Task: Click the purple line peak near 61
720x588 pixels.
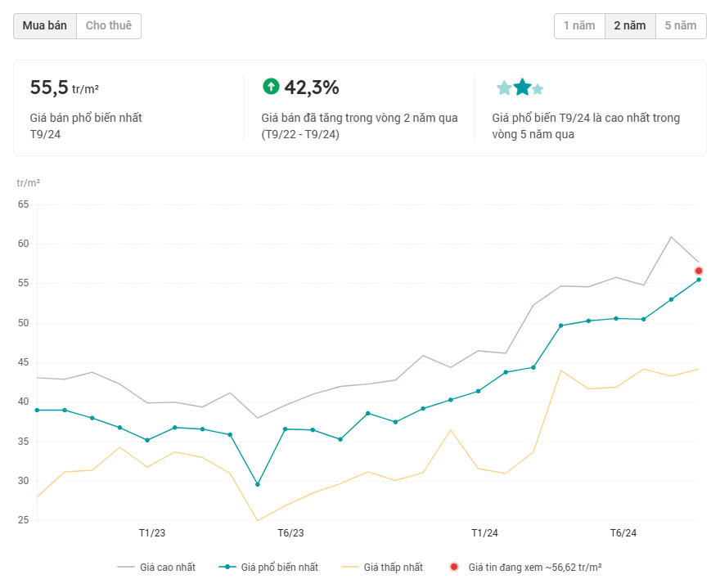Action: (x=671, y=237)
